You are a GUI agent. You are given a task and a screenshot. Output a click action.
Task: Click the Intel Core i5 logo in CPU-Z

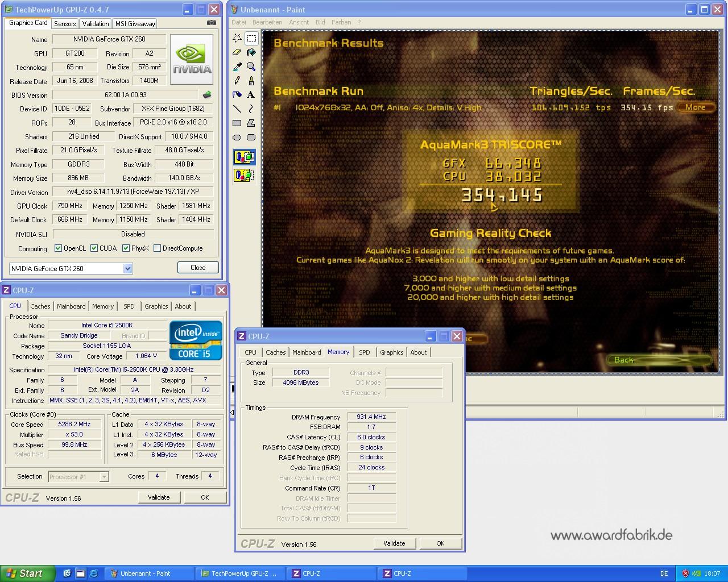pos(196,340)
